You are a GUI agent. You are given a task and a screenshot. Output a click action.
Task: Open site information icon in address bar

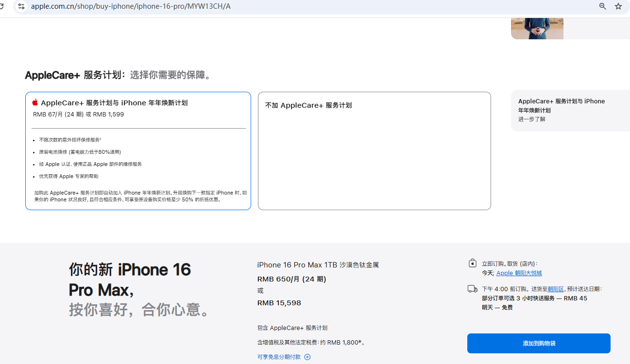(21, 6)
